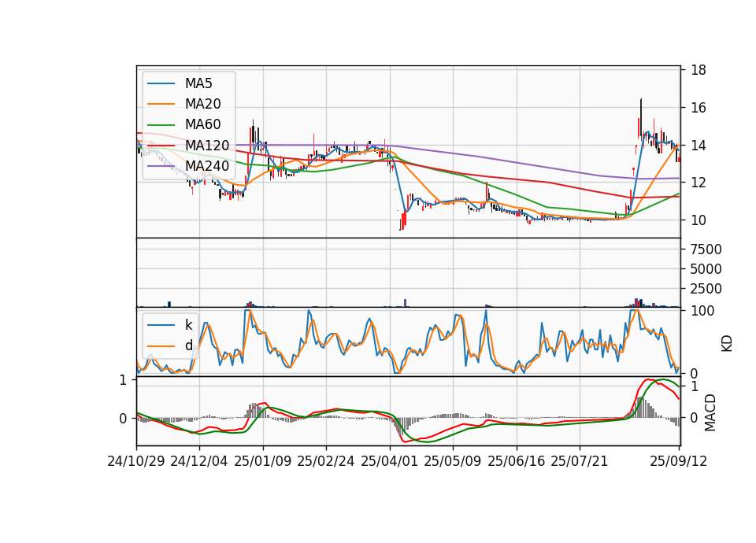The height and width of the screenshot is (543, 756).
Task: Click the 25/09/12 date axis label
Action: (679, 461)
